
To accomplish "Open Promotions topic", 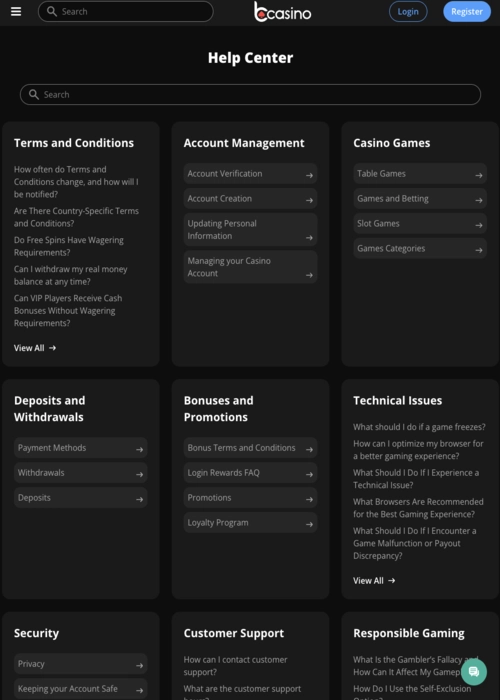I will click(x=250, y=498).
